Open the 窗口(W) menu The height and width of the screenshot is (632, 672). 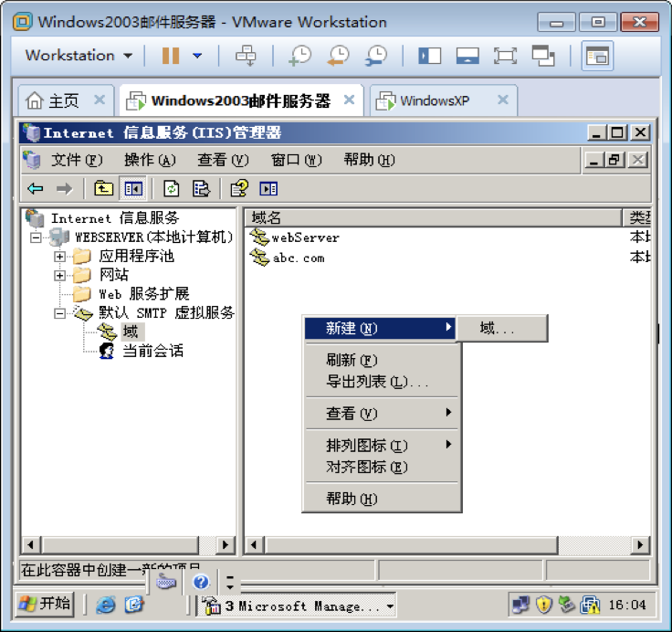(296, 160)
